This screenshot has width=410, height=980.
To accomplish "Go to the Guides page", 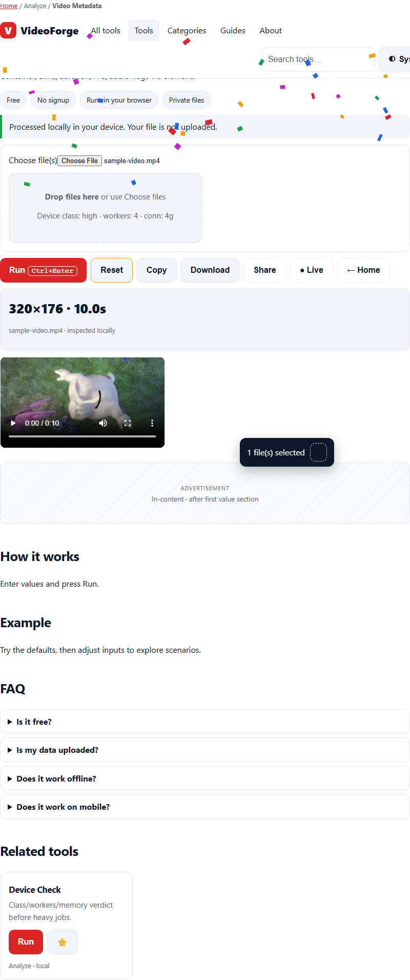I will (x=233, y=31).
